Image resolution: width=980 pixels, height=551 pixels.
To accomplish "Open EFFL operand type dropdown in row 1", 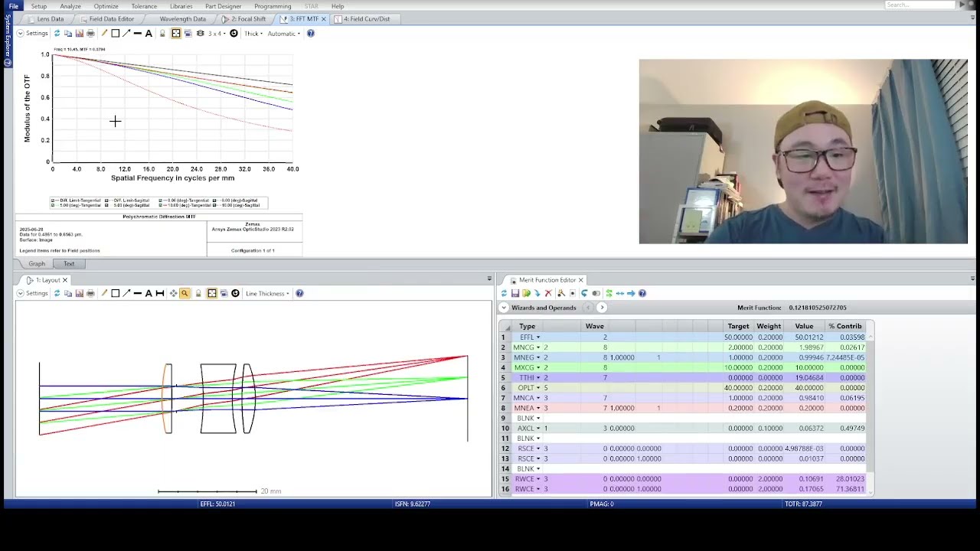I will click(538, 337).
